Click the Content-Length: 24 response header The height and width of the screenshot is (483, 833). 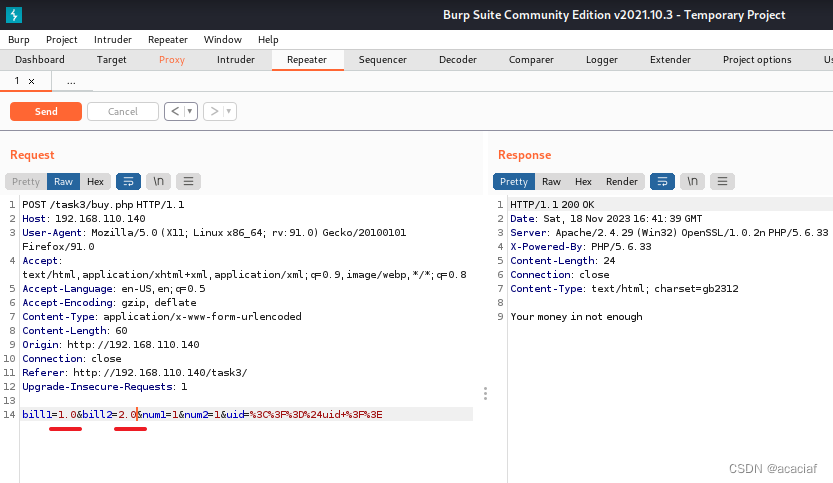[x=563, y=260]
